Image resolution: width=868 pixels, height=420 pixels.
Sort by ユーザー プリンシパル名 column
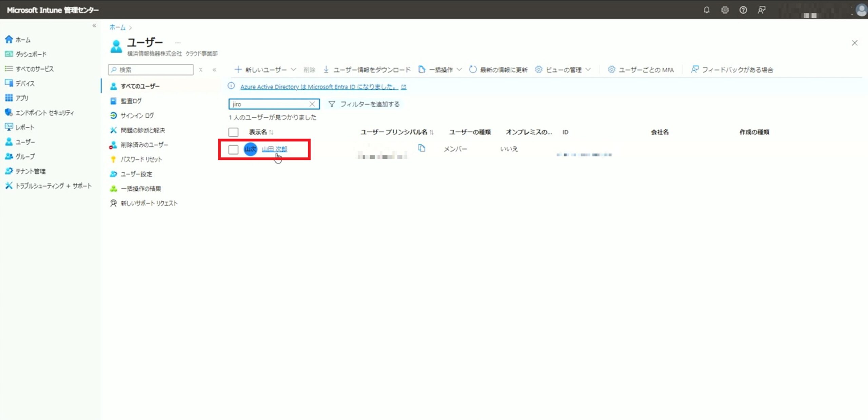(x=397, y=132)
